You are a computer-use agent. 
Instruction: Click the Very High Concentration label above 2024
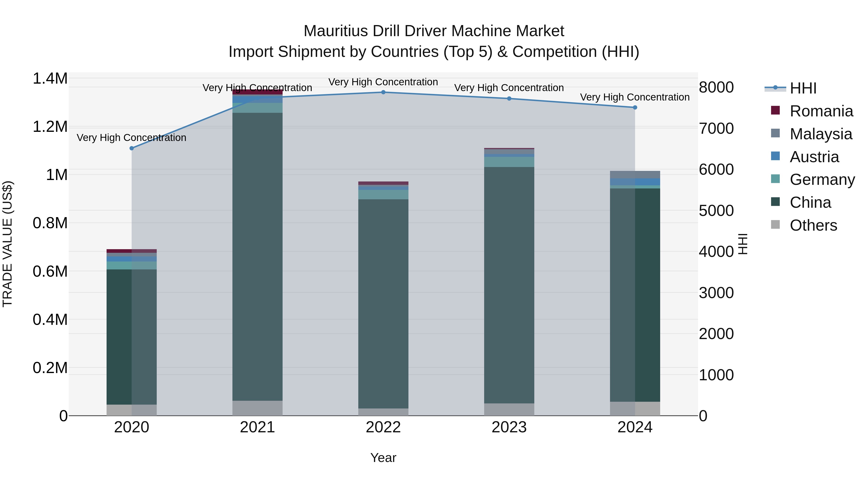(x=635, y=97)
